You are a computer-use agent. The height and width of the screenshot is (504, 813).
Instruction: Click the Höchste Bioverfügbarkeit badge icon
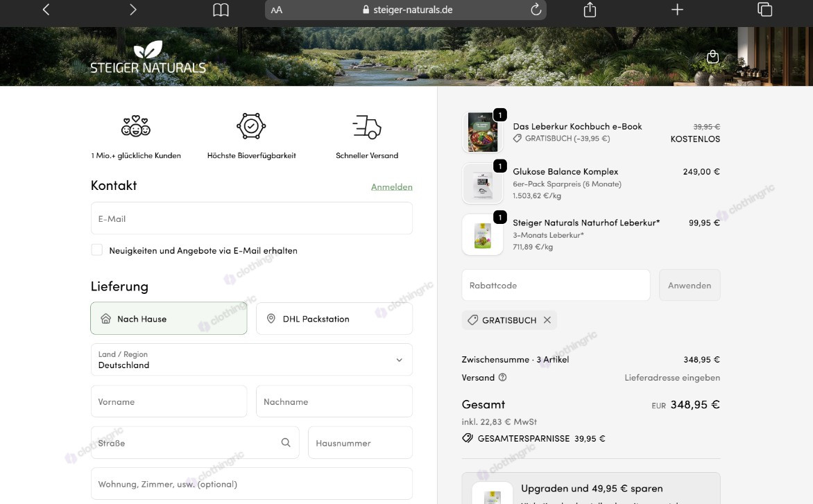click(x=252, y=126)
